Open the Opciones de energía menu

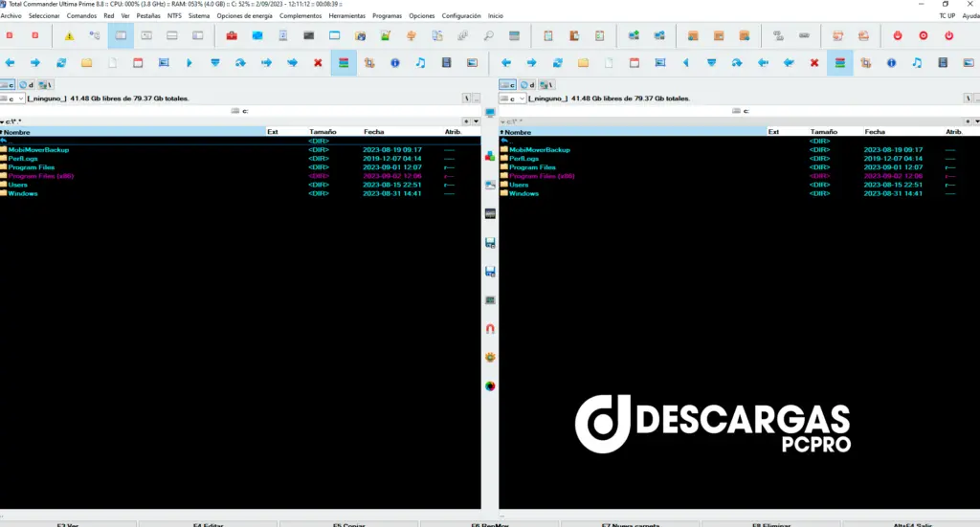[244, 15]
